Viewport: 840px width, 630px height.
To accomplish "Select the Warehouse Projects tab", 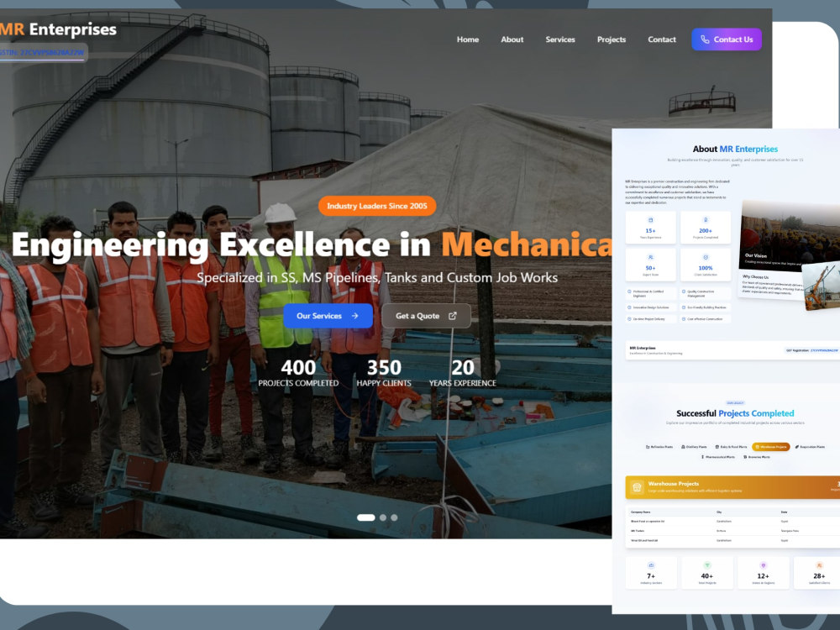I will pyautogui.click(x=771, y=447).
